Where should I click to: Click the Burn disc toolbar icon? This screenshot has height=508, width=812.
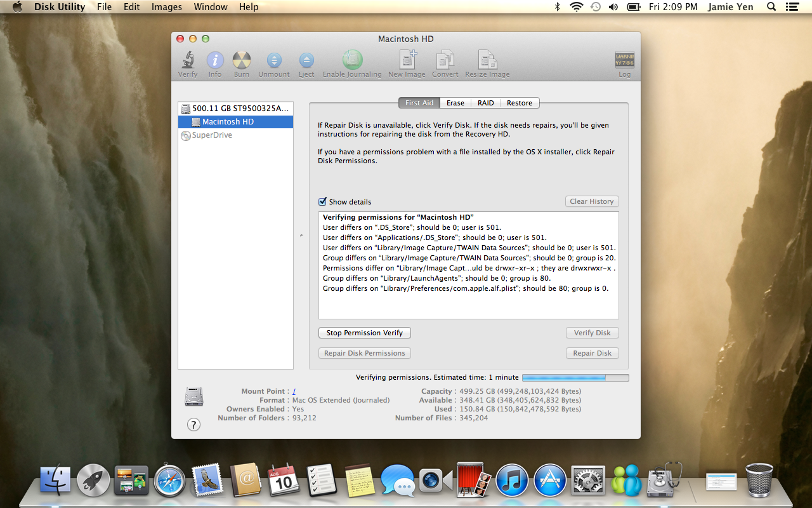click(x=241, y=60)
